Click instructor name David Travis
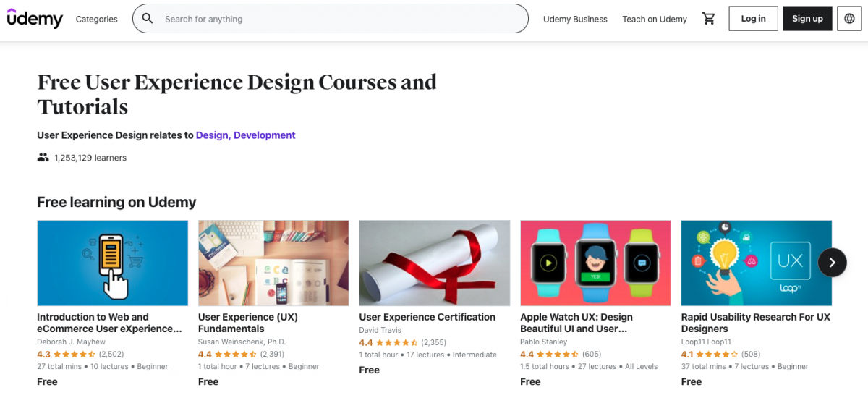The image size is (868, 411). pos(380,330)
